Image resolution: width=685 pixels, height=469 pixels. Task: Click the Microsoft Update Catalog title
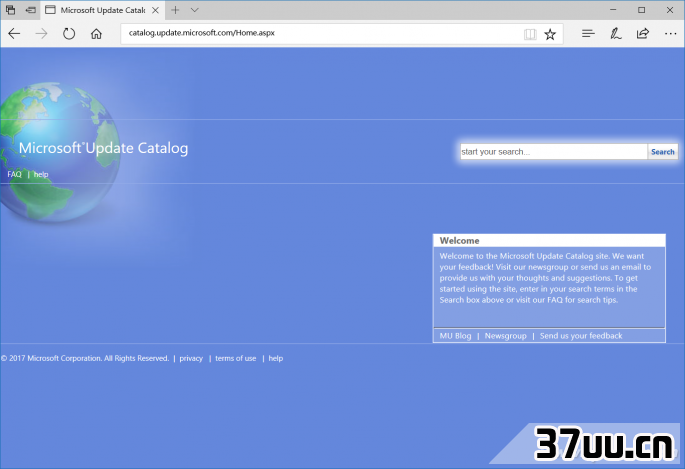(104, 148)
